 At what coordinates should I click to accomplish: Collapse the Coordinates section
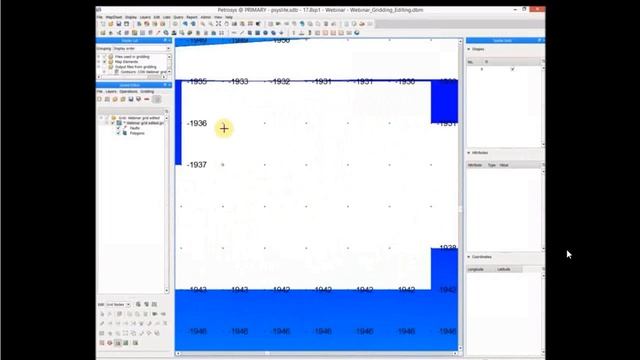point(469,257)
